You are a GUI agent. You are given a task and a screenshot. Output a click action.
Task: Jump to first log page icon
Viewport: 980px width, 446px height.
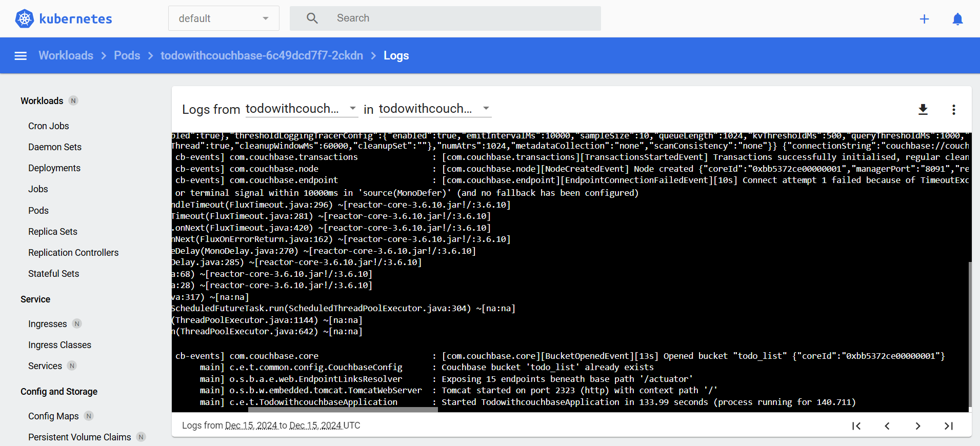point(856,426)
